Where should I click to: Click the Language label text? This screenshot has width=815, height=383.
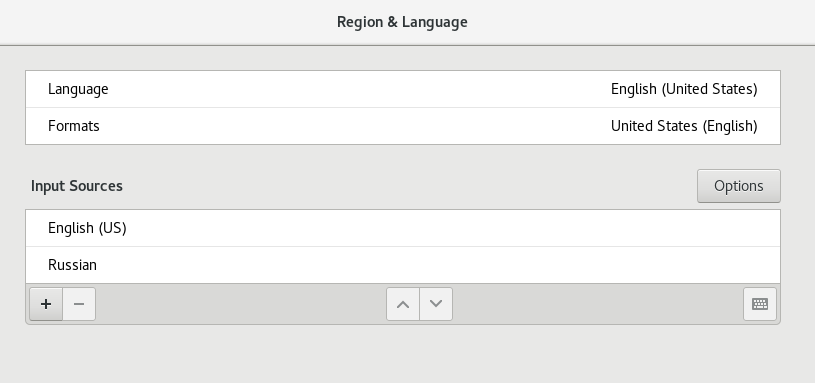coord(78,89)
